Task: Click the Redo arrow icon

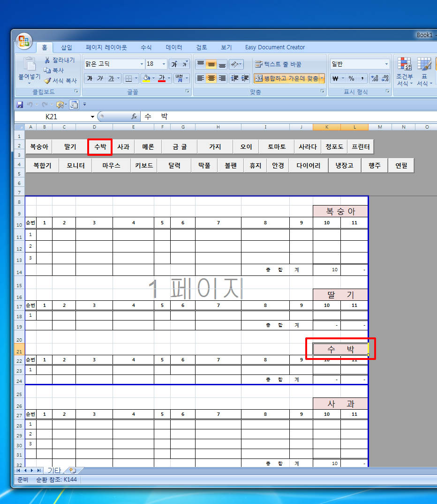Action: (45, 105)
